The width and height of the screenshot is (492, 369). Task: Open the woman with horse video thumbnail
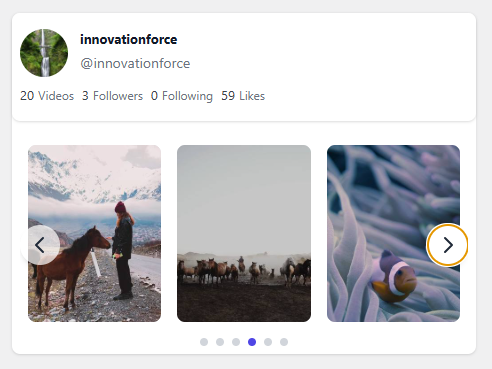coord(94,233)
